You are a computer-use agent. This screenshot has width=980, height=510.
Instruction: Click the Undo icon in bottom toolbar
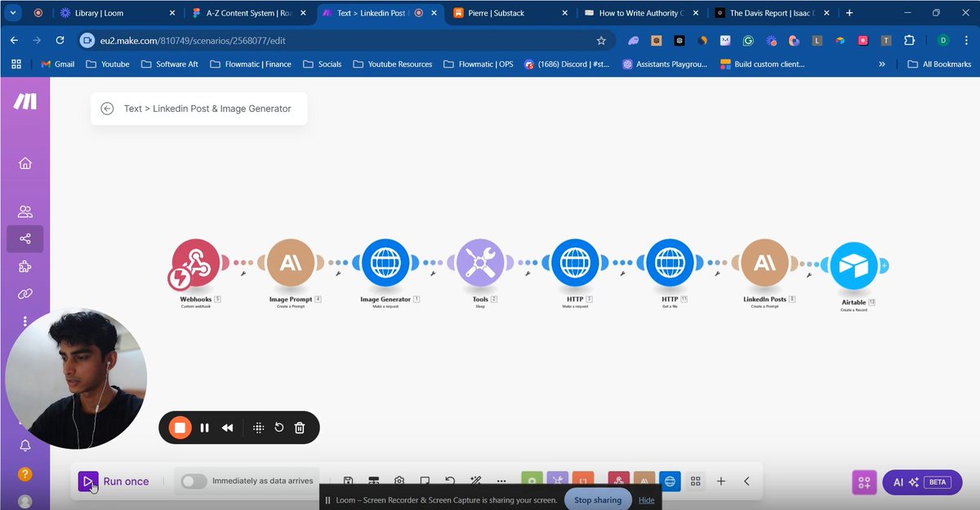coord(448,481)
